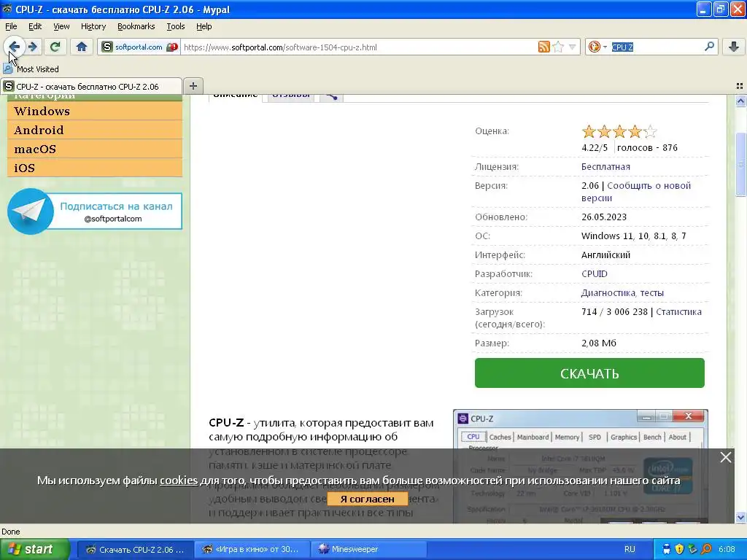Go forward with the forward arrow button
The height and width of the screenshot is (560, 747).
pos(33,47)
